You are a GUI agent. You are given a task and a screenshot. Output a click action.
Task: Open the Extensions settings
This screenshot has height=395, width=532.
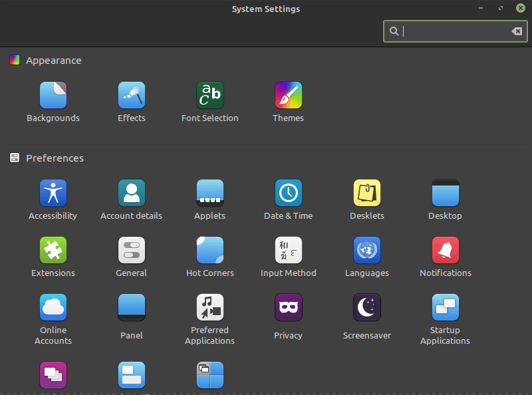point(53,251)
